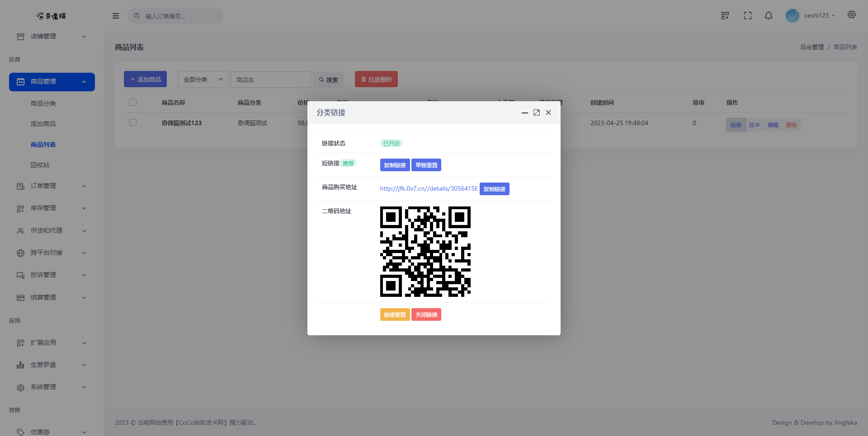Open the apps grid icon in header
The width and height of the screenshot is (868, 436).
725,15
